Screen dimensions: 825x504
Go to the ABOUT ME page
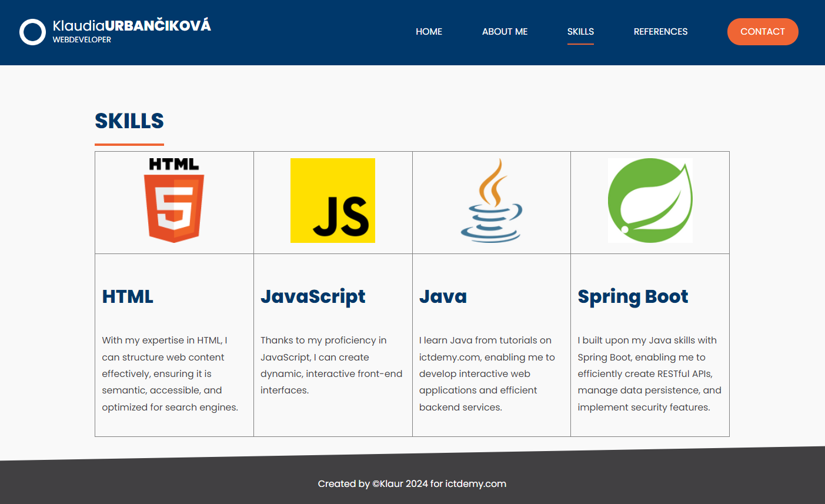point(505,32)
